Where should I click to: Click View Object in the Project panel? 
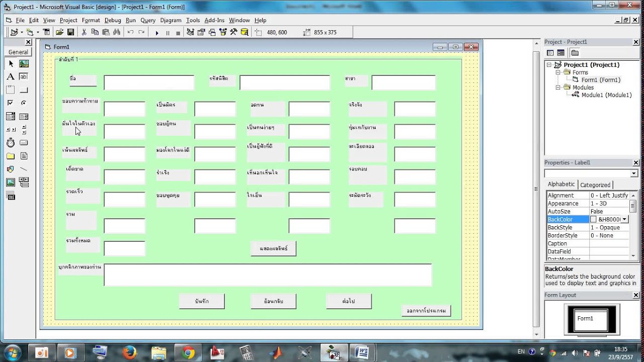pyautogui.click(x=560, y=53)
